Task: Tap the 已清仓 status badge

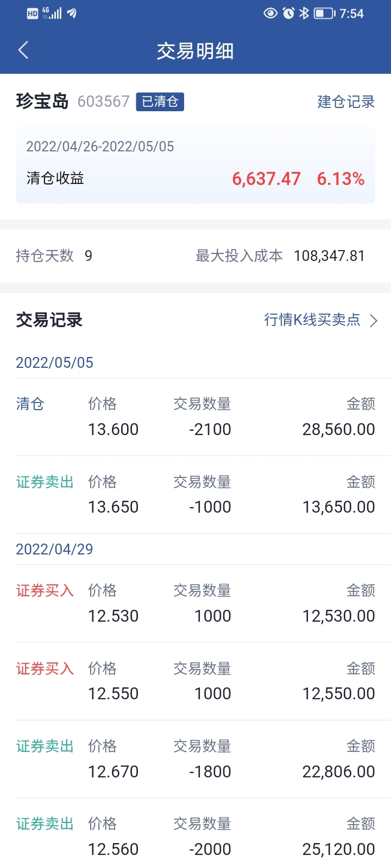Action: (x=160, y=101)
